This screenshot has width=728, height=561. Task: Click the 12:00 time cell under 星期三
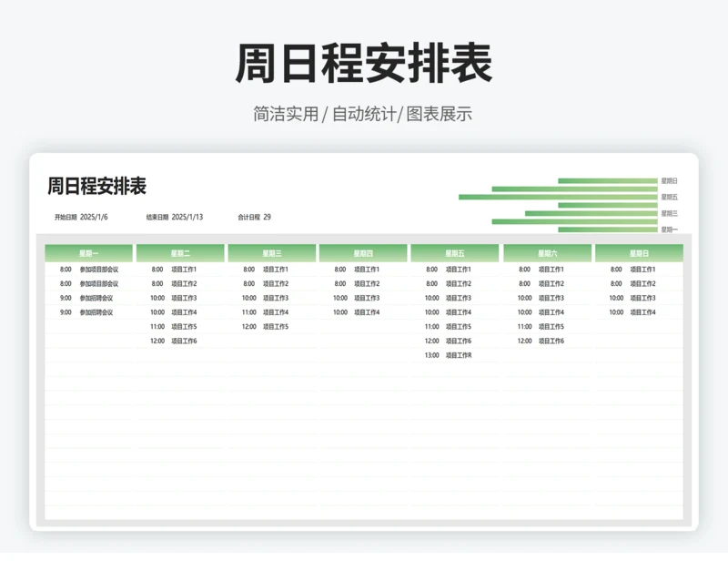coord(248,327)
